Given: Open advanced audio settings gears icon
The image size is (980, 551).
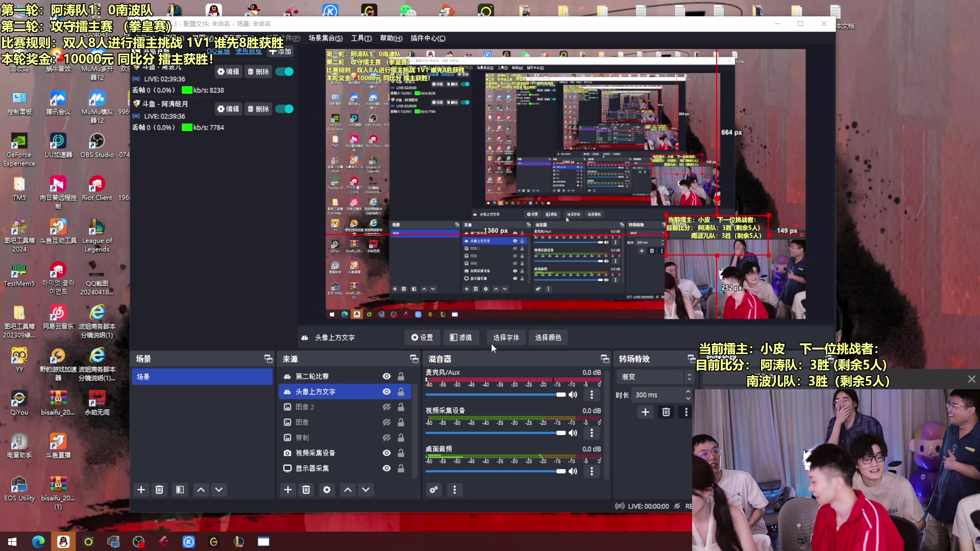Looking at the screenshot, I should point(434,490).
